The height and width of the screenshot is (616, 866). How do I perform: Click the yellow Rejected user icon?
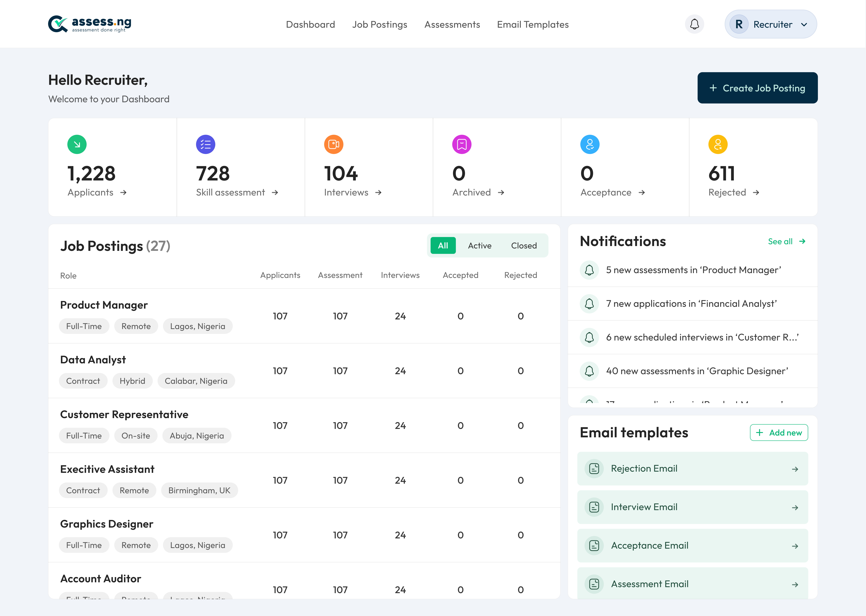718,145
